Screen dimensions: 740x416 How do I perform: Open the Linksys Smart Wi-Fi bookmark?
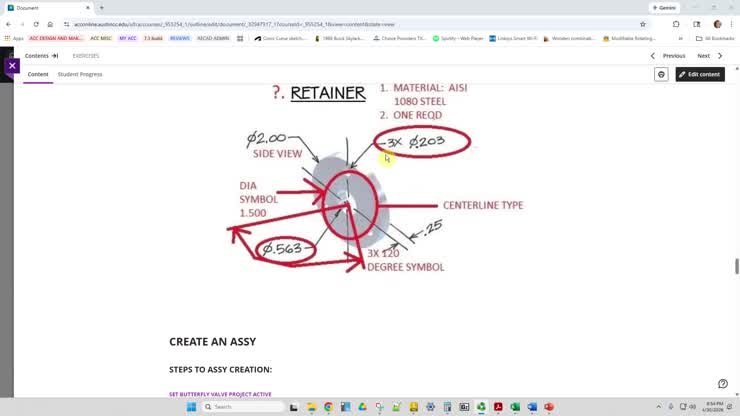point(513,38)
